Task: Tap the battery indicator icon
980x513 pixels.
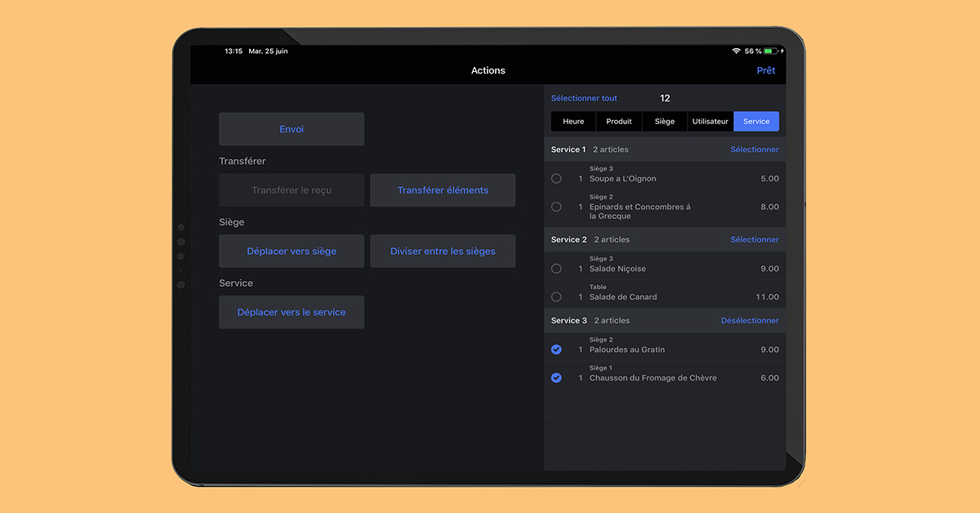Action: pyautogui.click(x=770, y=51)
